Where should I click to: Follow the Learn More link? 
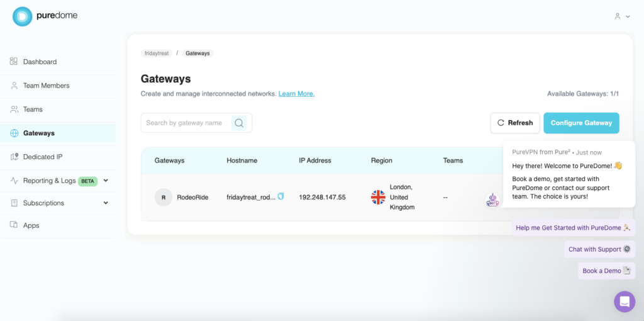pyautogui.click(x=296, y=94)
